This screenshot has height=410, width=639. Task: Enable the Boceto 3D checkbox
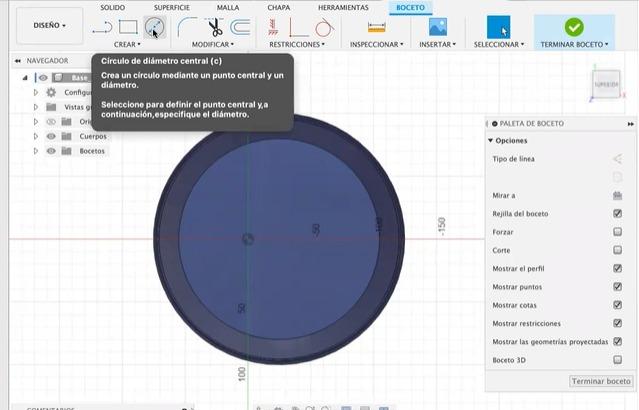pyautogui.click(x=617, y=360)
